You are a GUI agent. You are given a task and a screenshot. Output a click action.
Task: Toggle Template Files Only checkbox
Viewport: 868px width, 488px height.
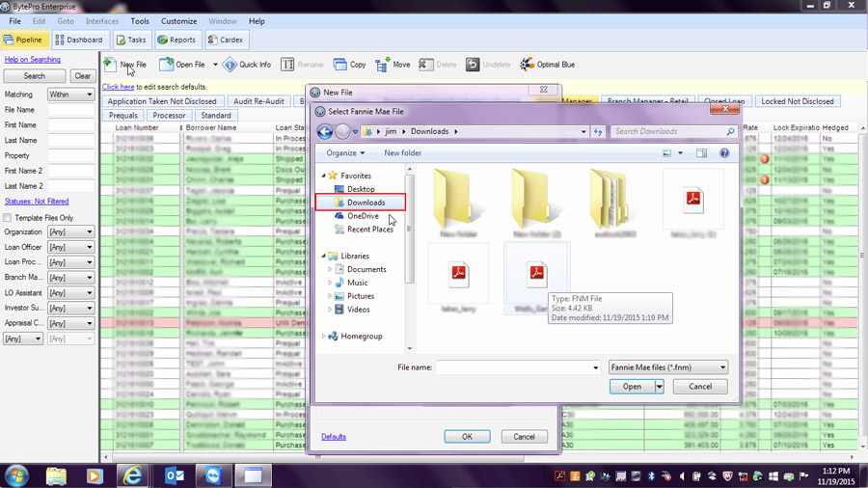(7, 218)
